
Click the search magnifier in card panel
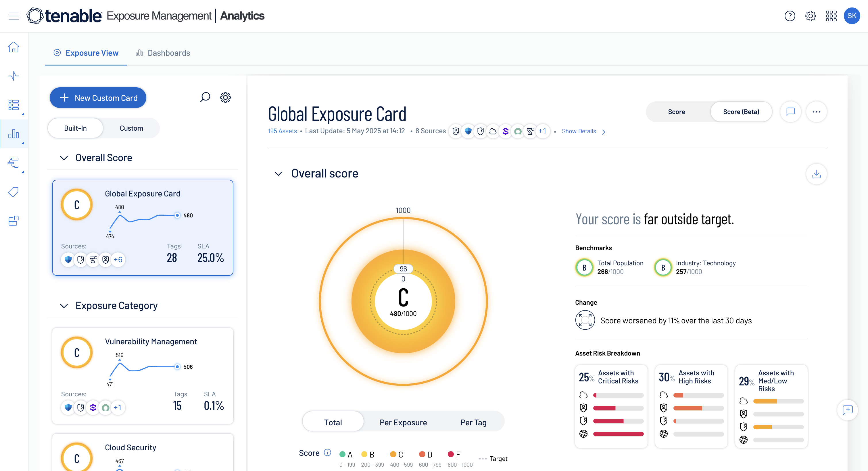pyautogui.click(x=205, y=98)
